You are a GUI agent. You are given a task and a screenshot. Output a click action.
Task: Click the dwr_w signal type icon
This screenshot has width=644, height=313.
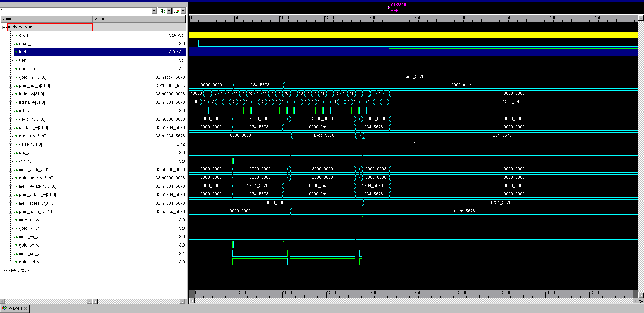[16, 161]
